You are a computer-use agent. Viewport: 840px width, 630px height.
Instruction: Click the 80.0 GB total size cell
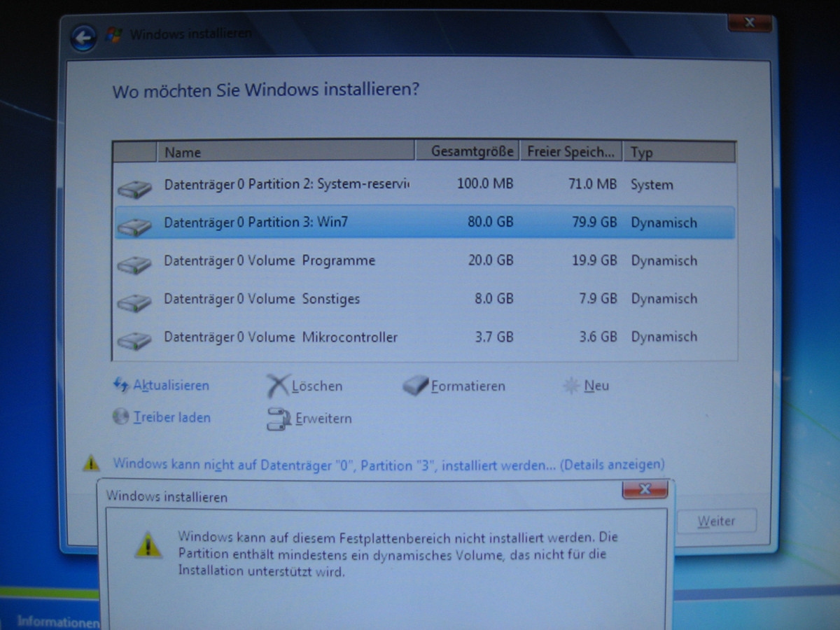pos(490,222)
